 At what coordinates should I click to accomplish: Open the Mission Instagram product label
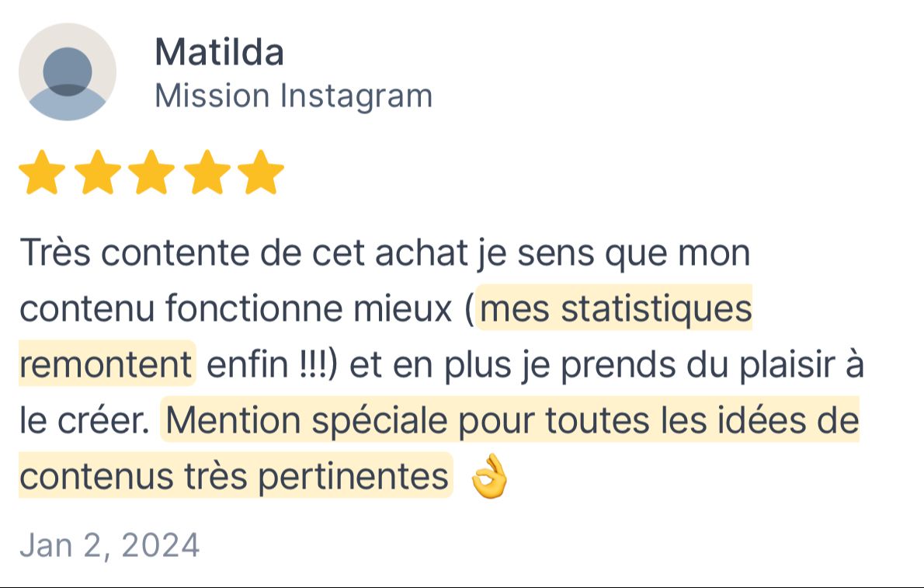point(294,96)
